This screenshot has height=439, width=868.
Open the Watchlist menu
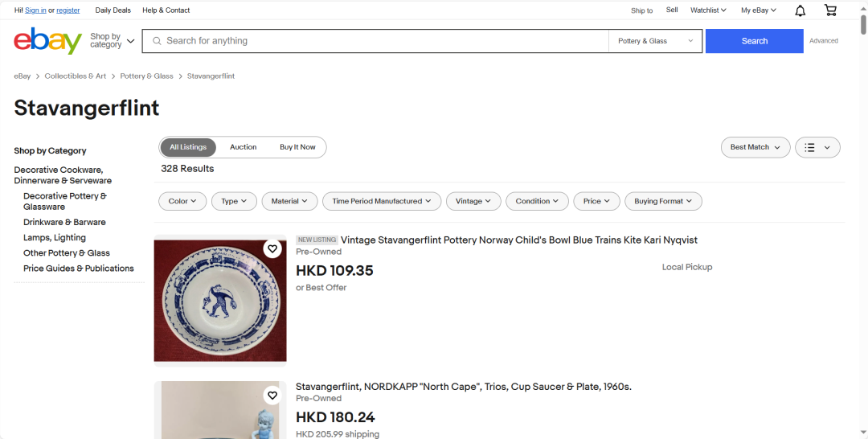[707, 10]
